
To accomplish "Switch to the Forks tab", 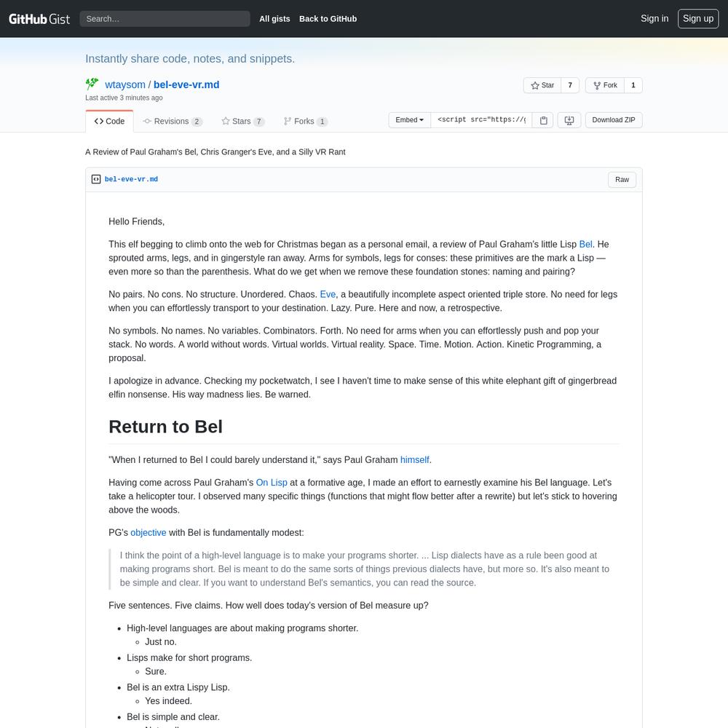I will pos(306,121).
